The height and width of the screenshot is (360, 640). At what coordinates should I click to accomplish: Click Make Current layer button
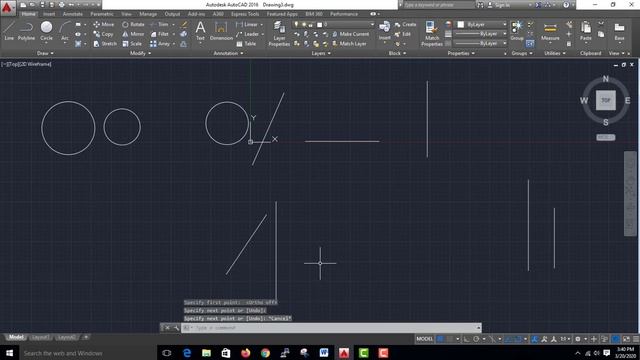coord(351,34)
